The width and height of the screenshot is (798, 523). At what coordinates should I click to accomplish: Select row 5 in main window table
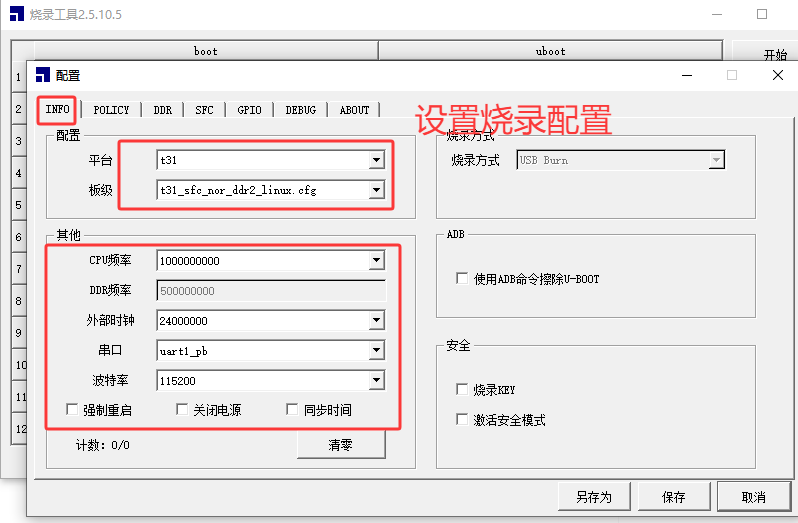click(18, 205)
